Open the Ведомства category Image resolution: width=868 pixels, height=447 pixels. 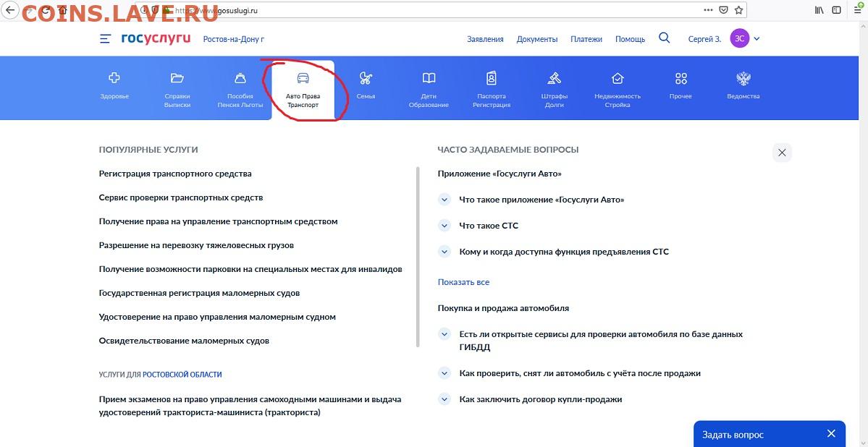743,88
